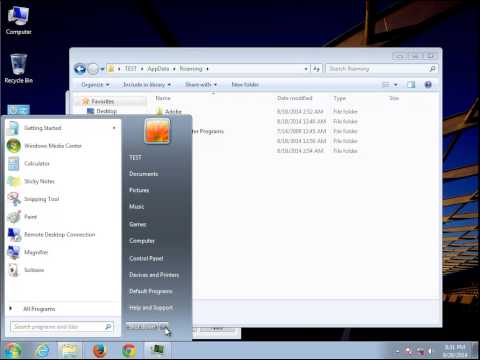Click New folder button

tap(245, 85)
